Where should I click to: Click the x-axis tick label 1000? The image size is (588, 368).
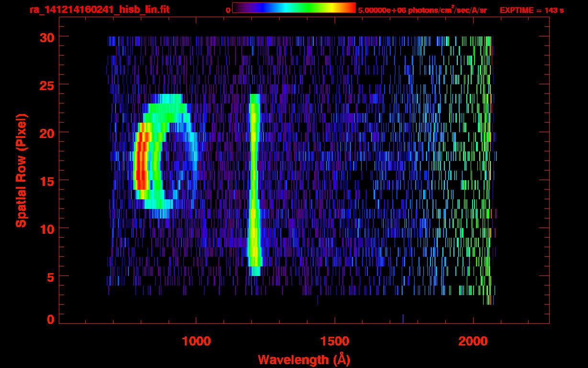[196, 341]
